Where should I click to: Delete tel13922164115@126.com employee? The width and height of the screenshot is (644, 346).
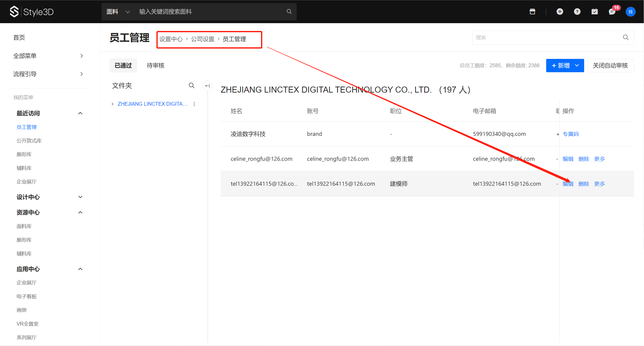584,184
